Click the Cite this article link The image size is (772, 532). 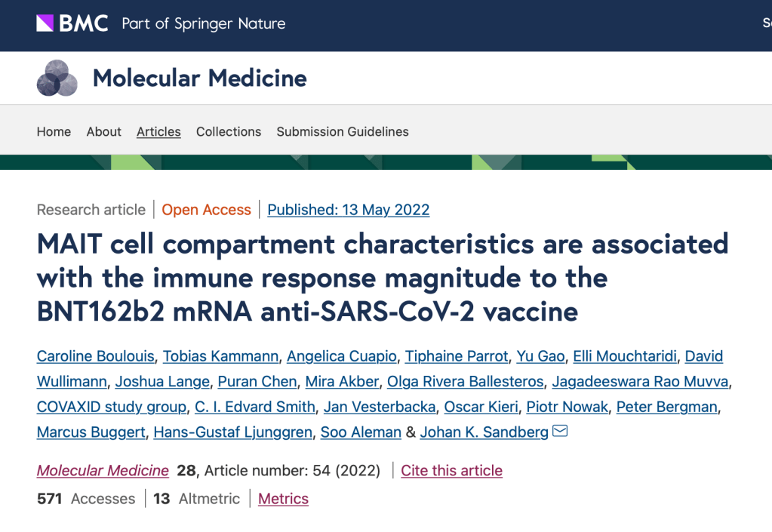coord(451,470)
